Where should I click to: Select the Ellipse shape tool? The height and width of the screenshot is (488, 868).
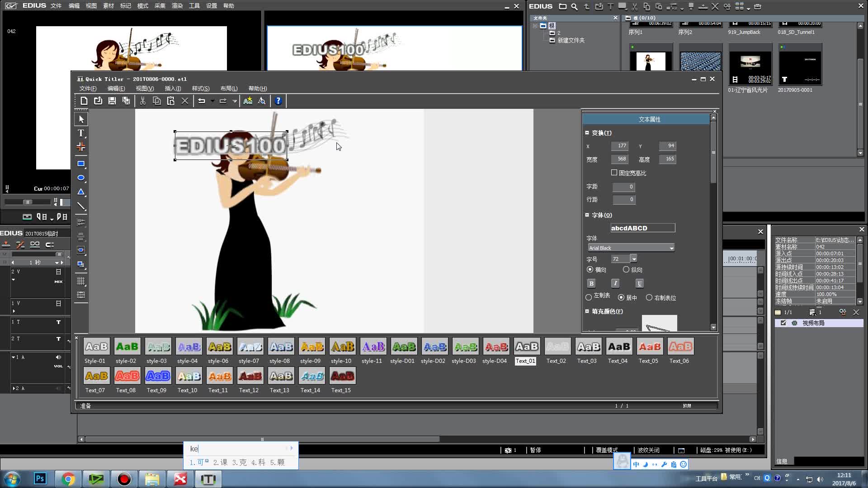pyautogui.click(x=81, y=178)
